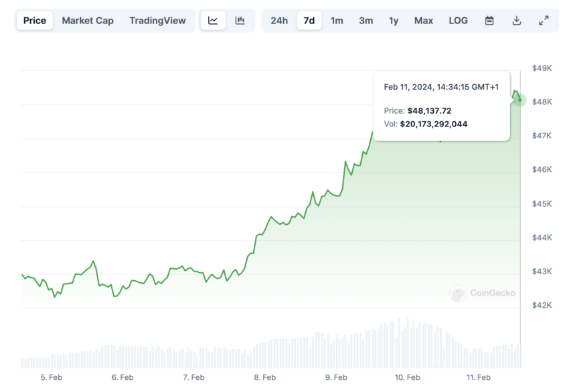Viewport: 569px width, 392px height.
Task: Open the TradingView tab
Action: [x=157, y=21]
